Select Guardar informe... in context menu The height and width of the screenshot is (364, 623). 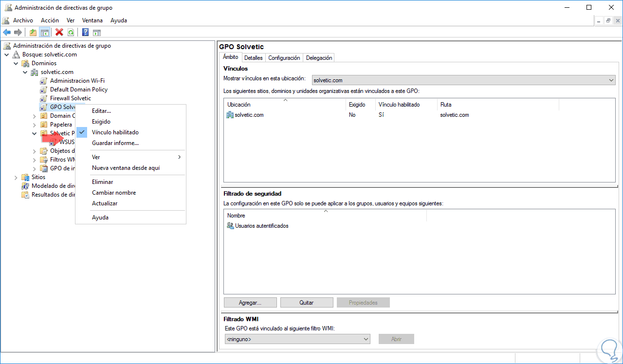tap(130, 143)
